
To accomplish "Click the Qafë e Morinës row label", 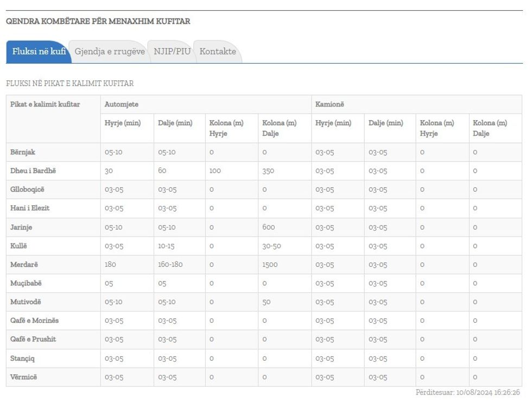I will click(34, 321).
